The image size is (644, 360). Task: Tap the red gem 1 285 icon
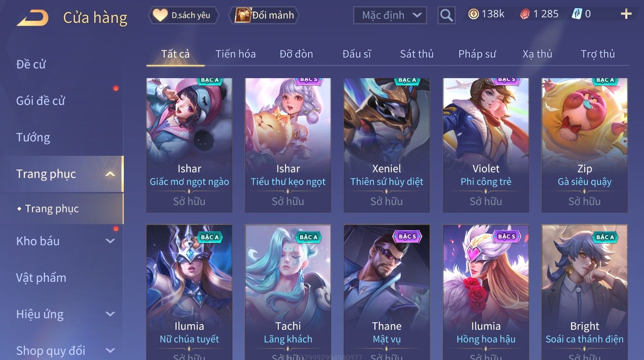click(525, 14)
